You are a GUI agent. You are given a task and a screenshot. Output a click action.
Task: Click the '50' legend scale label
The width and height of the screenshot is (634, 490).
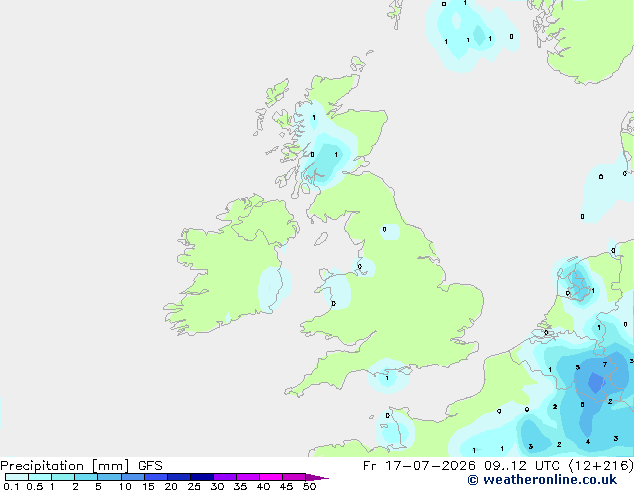(309, 486)
